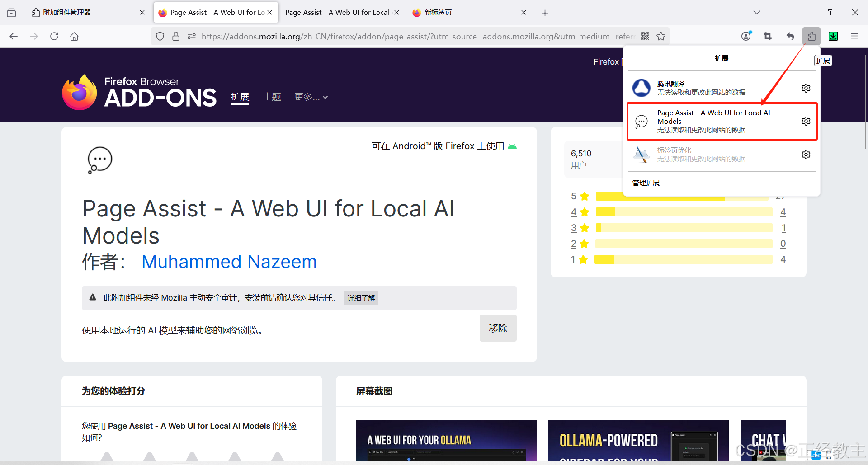The width and height of the screenshot is (868, 465).
Task: Open 管理扩展 in the panel
Action: pos(646,183)
